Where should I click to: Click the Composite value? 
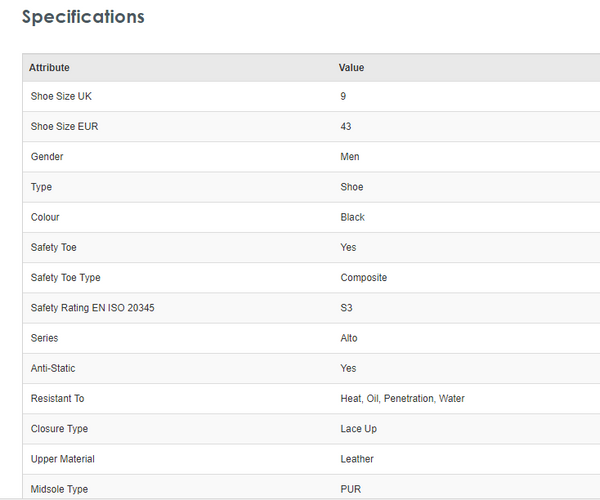[x=364, y=278]
